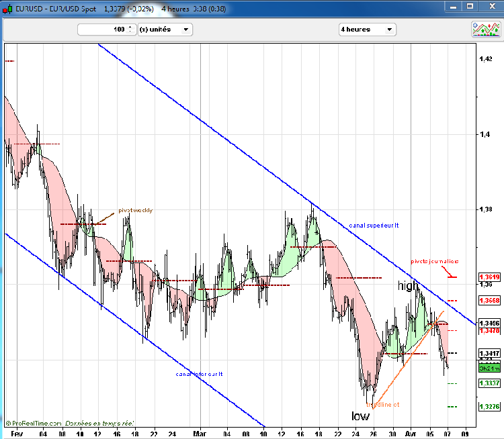Click the 1,3558 red price label
Viewport: 504px width, 439px height.
[x=489, y=301]
